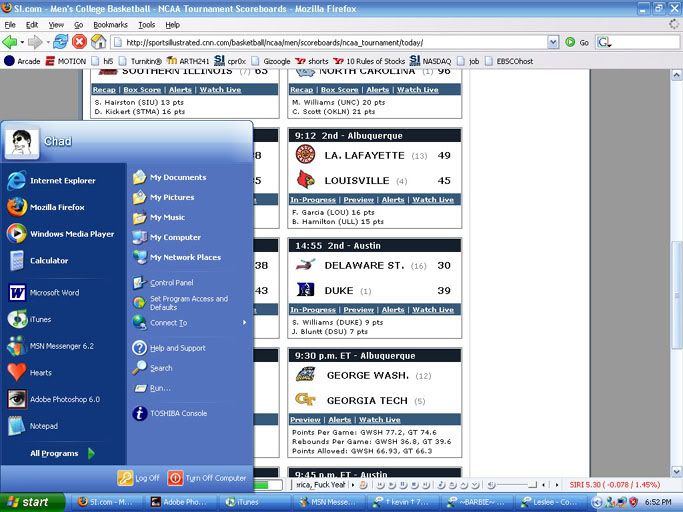Open My Network Places
The width and height of the screenshot is (683, 512).
(177, 258)
